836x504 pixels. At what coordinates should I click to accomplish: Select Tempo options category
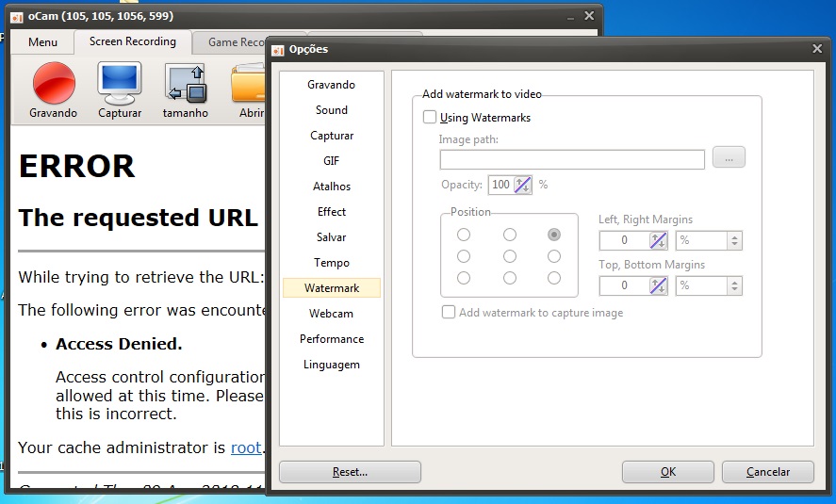point(331,263)
